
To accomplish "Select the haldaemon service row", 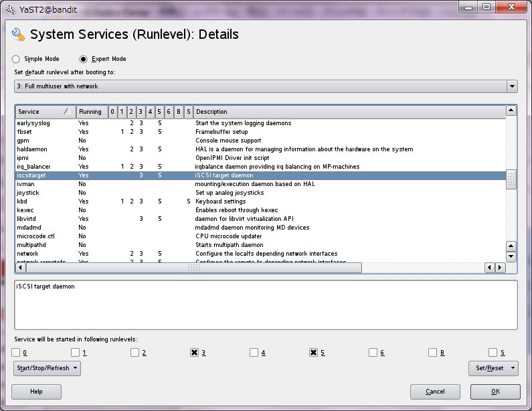I will click(260, 149).
